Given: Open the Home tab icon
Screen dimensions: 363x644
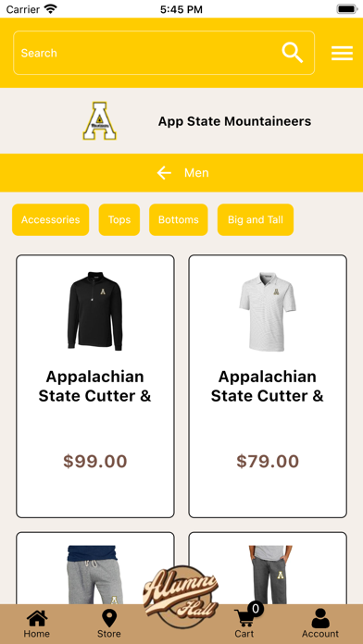Looking at the screenshot, I should click(x=37, y=618).
